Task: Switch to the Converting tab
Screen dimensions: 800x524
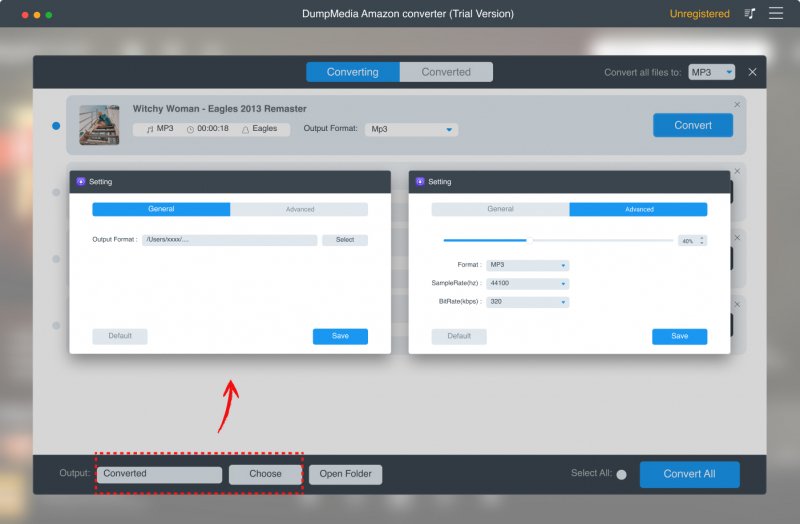Action: coord(353,72)
